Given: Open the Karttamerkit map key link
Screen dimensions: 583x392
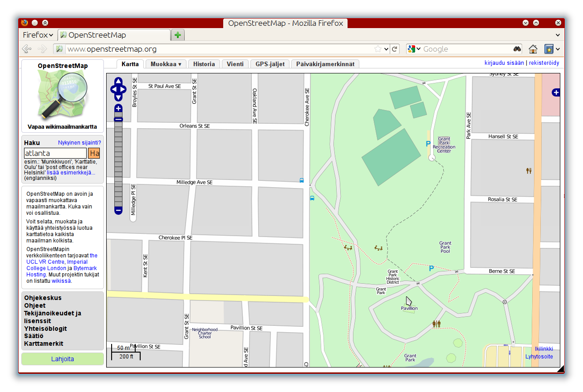Looking at the screenshot, I should pos(44,344).
